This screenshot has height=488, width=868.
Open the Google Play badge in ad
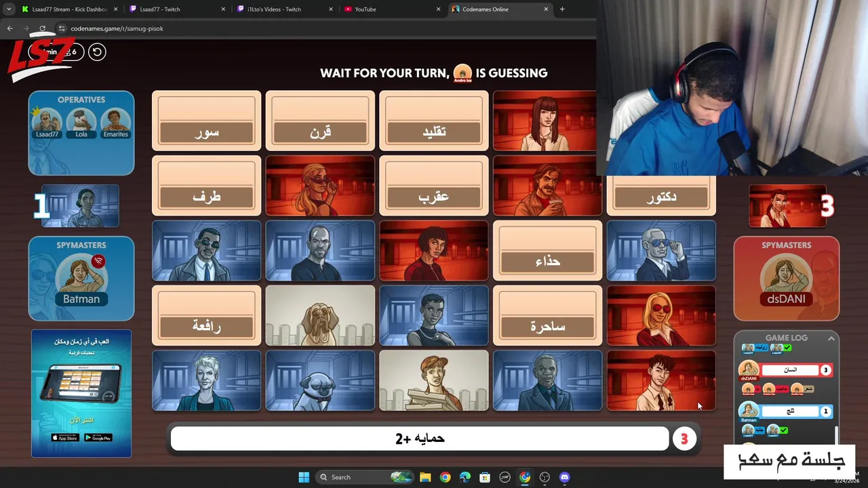(x=98, y=438)
